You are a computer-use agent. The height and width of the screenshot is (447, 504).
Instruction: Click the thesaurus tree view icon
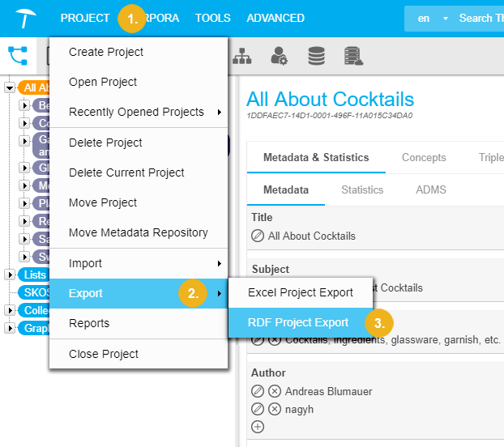(17, 55)
